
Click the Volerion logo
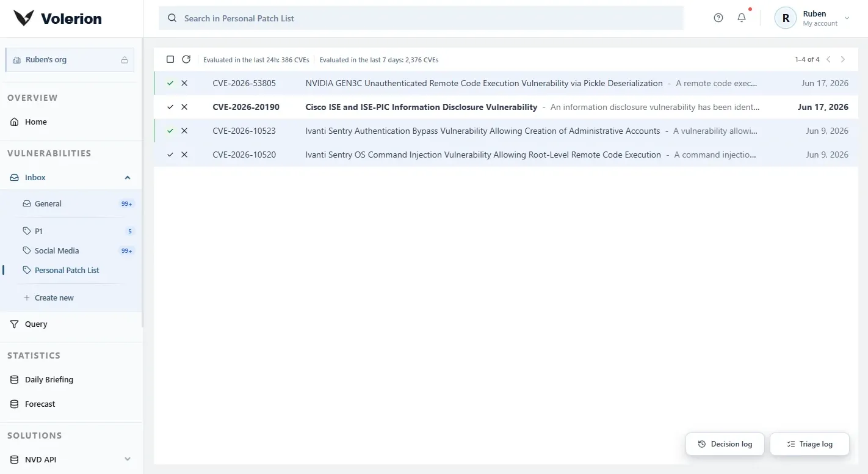coord(58,18)
